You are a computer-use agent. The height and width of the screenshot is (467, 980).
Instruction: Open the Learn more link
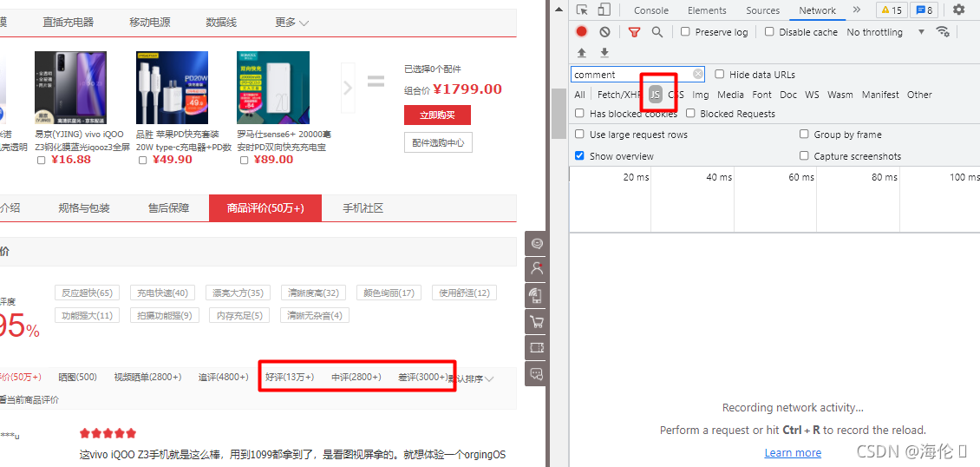coord(793,452)
